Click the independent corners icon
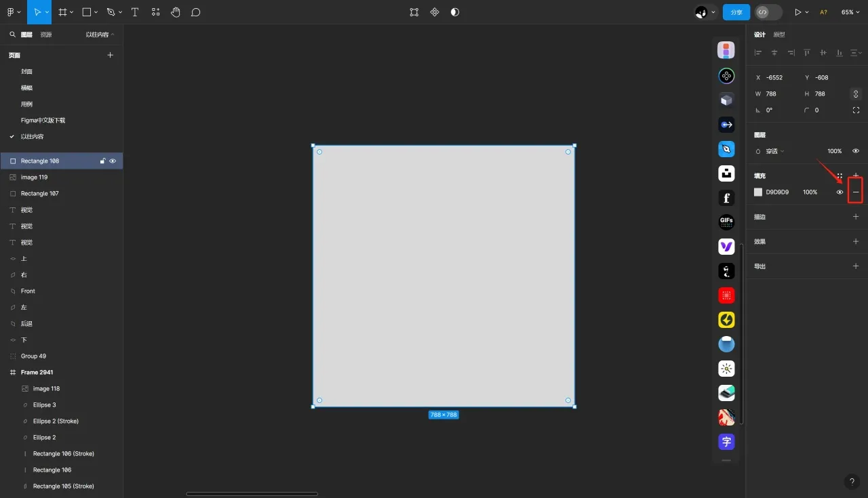The image size is (868, 498). (856, 110)
